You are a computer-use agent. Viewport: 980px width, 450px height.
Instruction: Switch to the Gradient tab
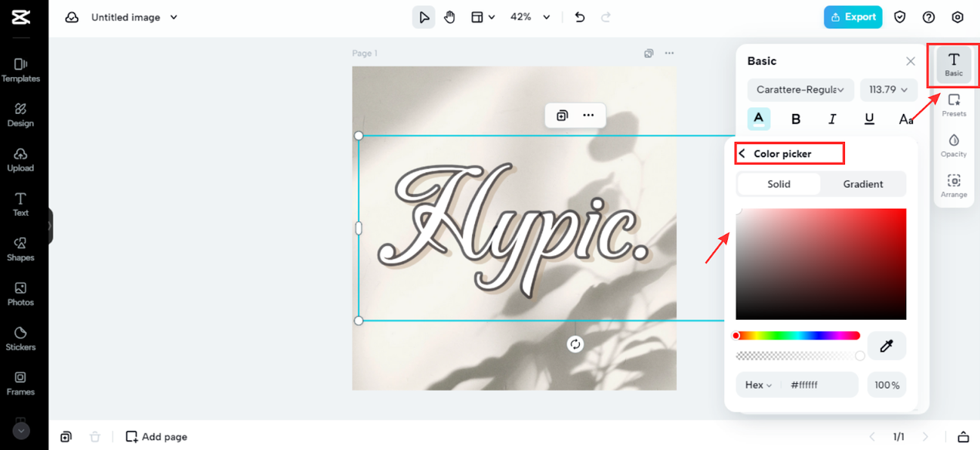pyautogui.click(x=863, y=184)
